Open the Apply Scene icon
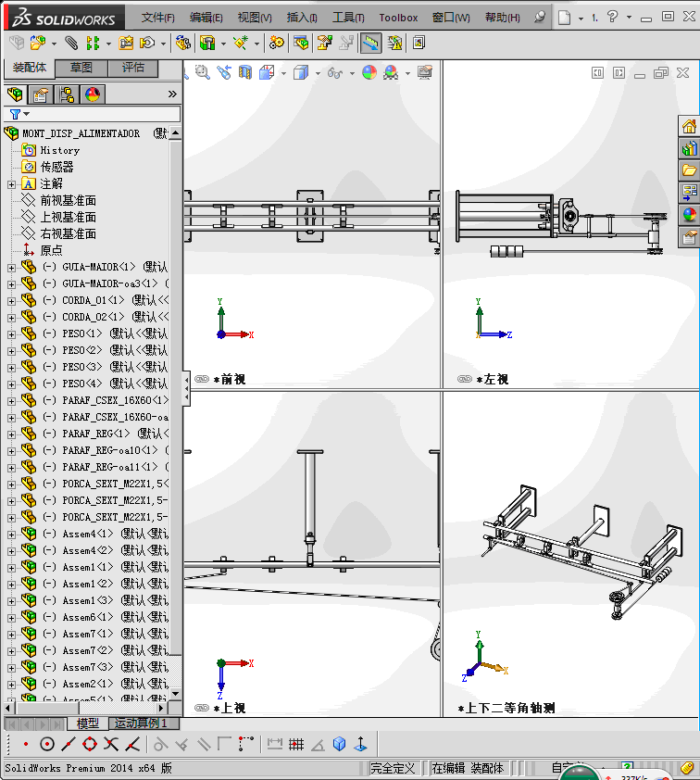The height and width of the screenshot is (780, 700). point(391,72)
